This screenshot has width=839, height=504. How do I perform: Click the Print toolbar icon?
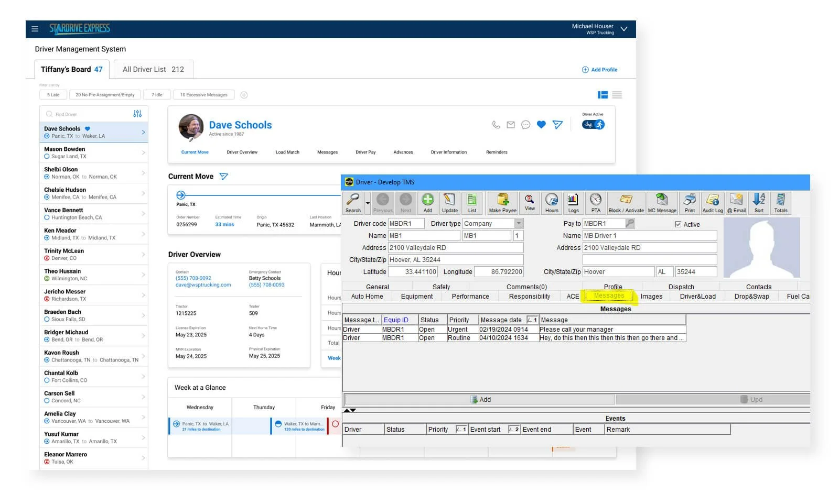[690, 203]
